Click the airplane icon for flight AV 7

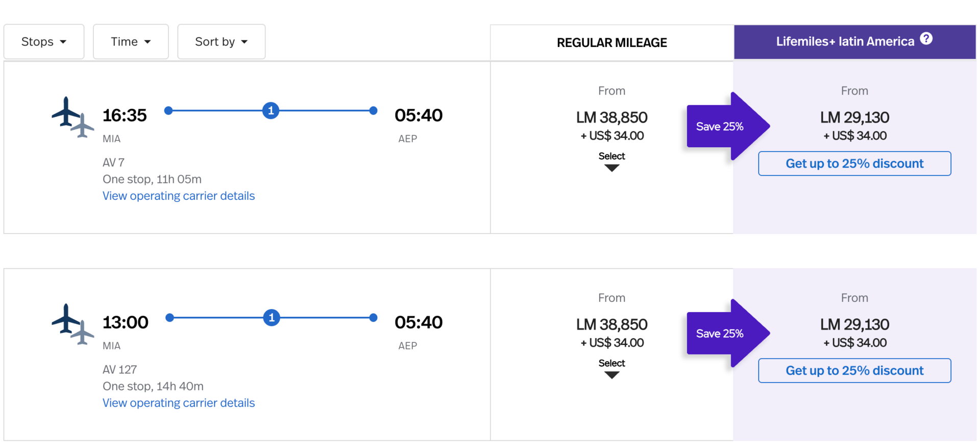click(72, 117)
